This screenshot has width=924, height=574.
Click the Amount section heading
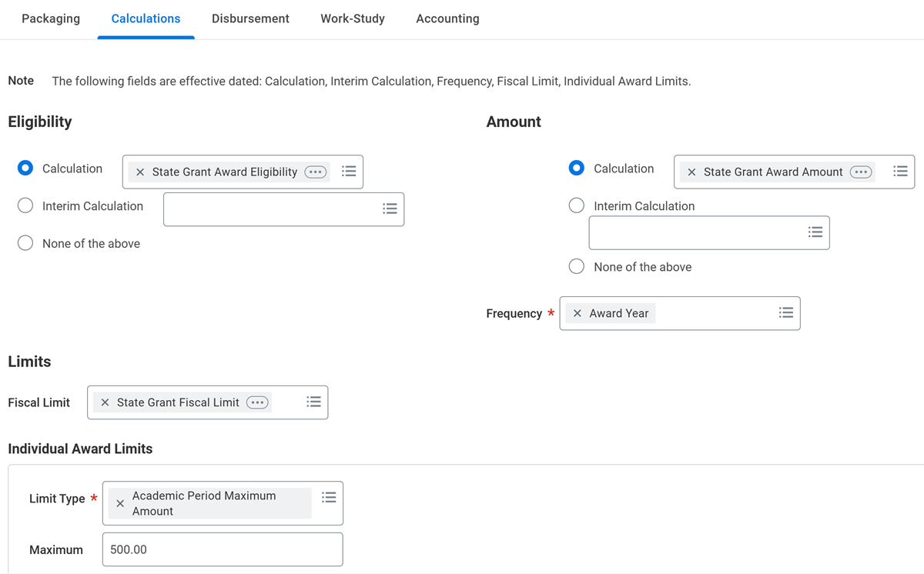(x=514, y=122)
